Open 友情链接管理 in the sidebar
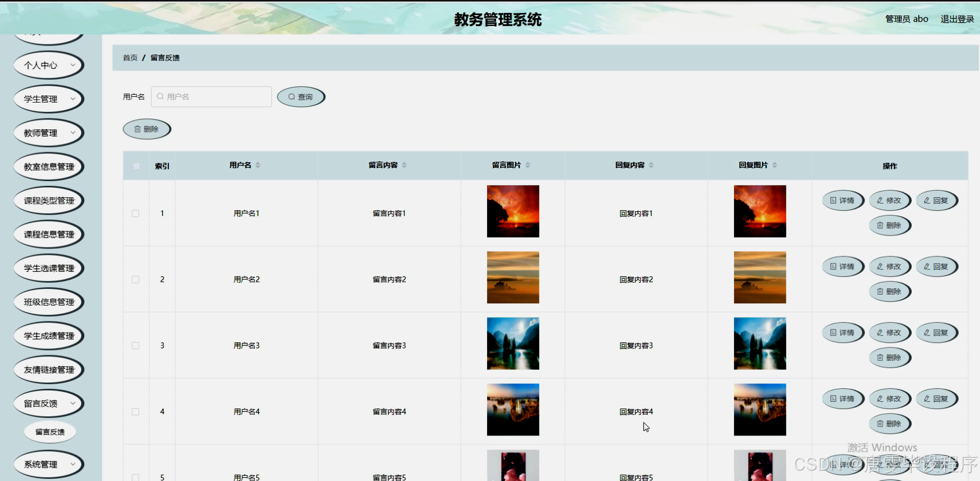Image resolution: width=980 pixels, height=481 pixels. point(48,370)
